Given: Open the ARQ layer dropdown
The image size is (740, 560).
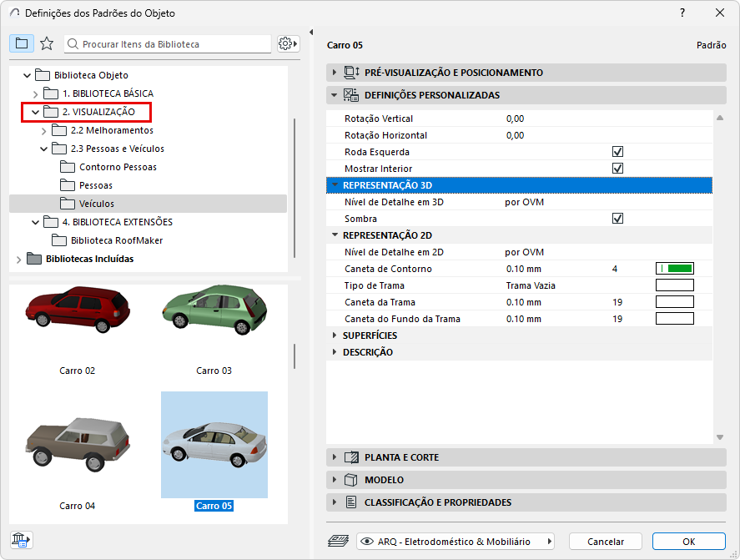Looking at the screenshot, I should 456,541.
